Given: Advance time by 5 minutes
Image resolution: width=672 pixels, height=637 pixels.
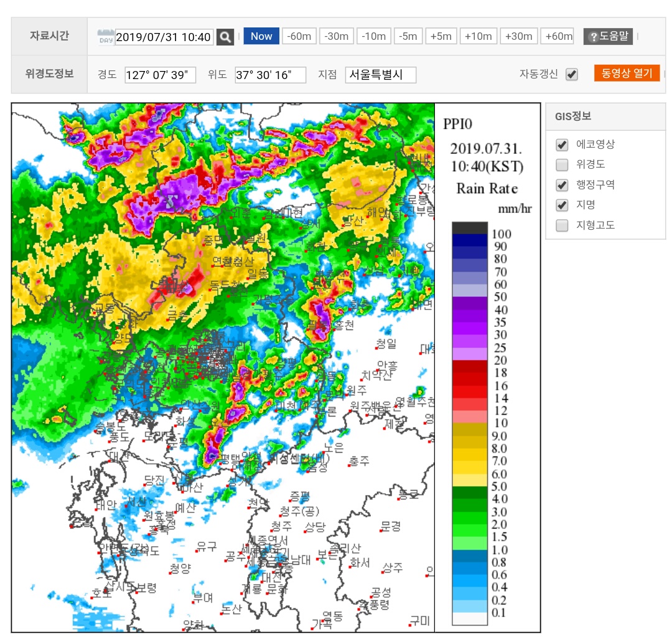Looking at the screenshot, I should click(x=441, y=36).
